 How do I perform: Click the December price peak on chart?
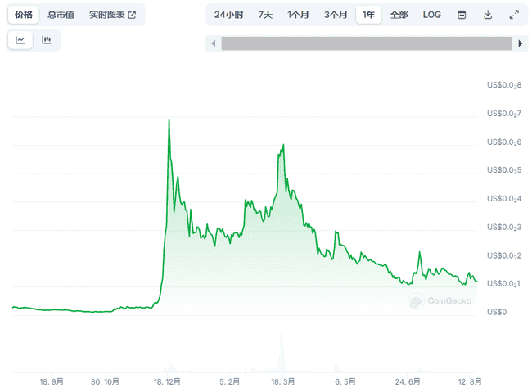(169, 120)
